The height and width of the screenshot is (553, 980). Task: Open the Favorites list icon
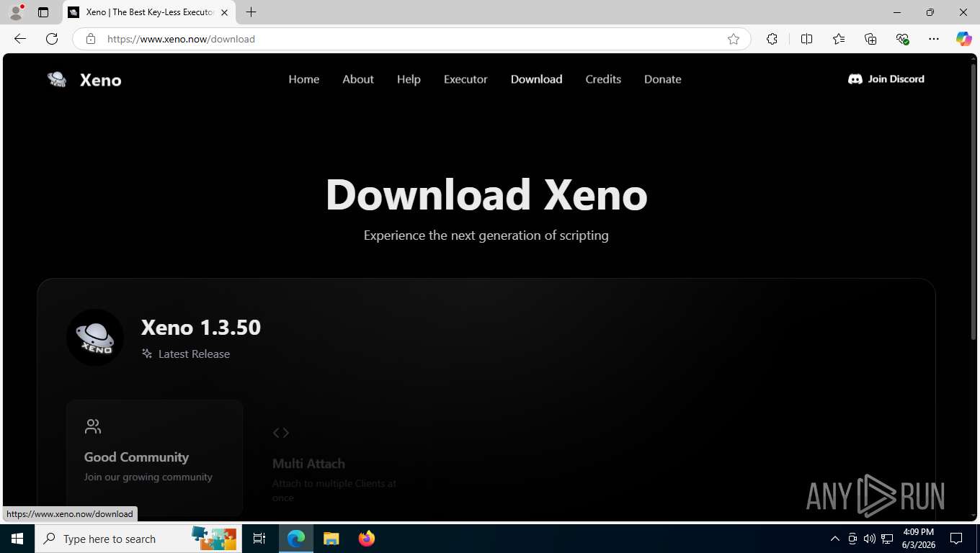(839, 39)
